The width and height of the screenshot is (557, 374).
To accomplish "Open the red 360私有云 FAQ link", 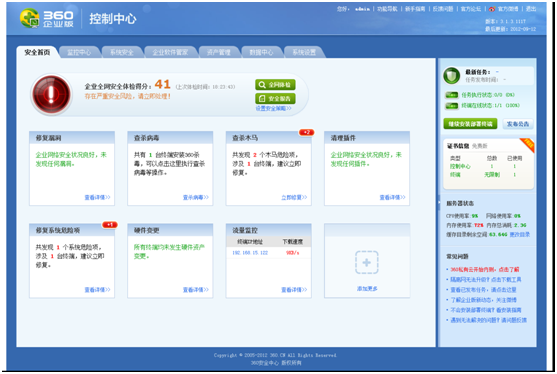I will point(485,269).
